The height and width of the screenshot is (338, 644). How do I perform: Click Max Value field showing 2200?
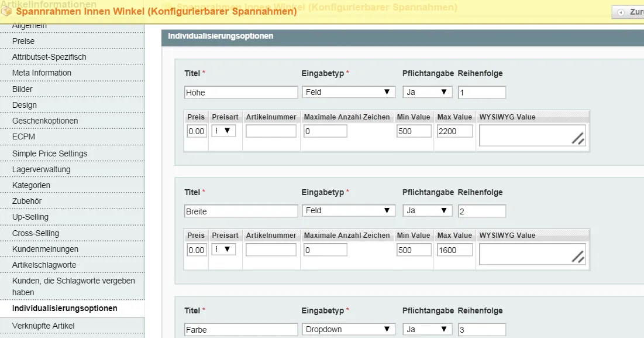pos(454,131)
